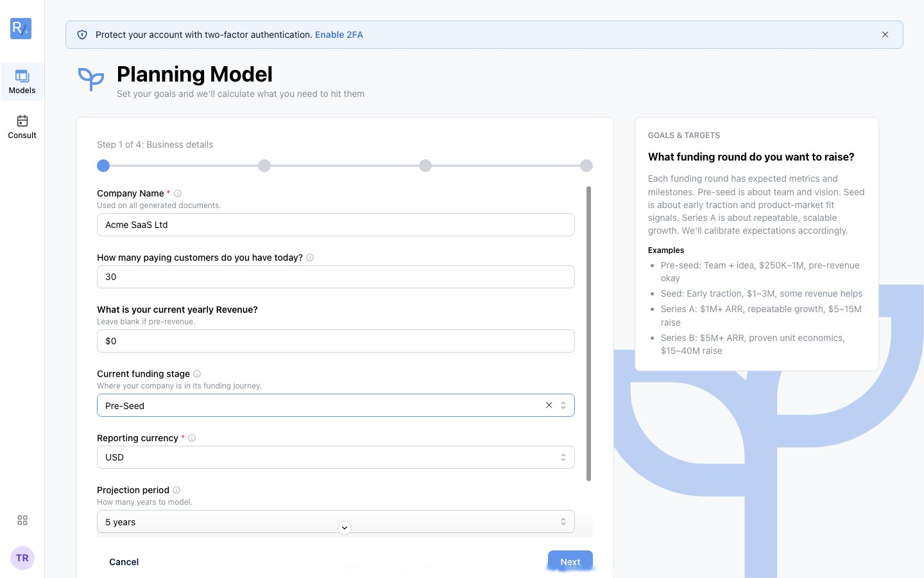This screenshot has width=924, height=578.
Task: Expand more fields with the down chevron
Action: (345, 528)
